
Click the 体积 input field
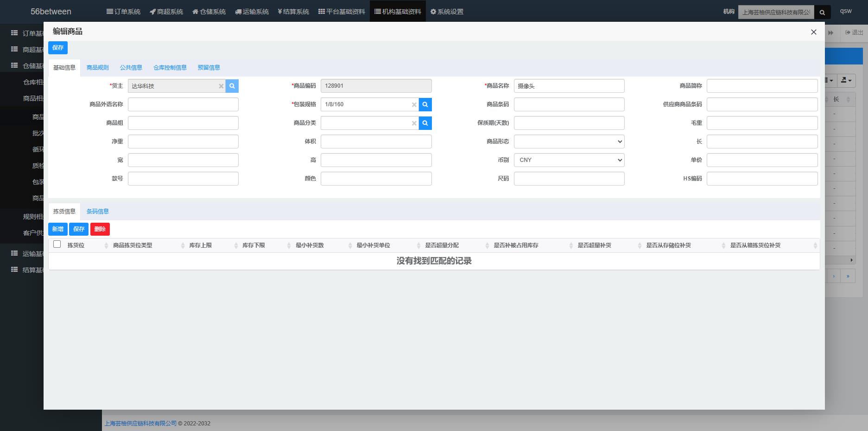376,142
